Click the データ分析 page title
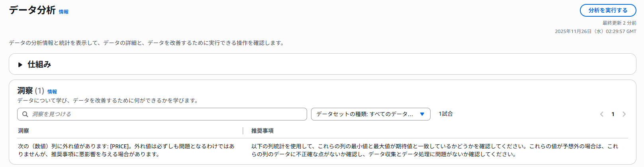 [x=32, y=10]
